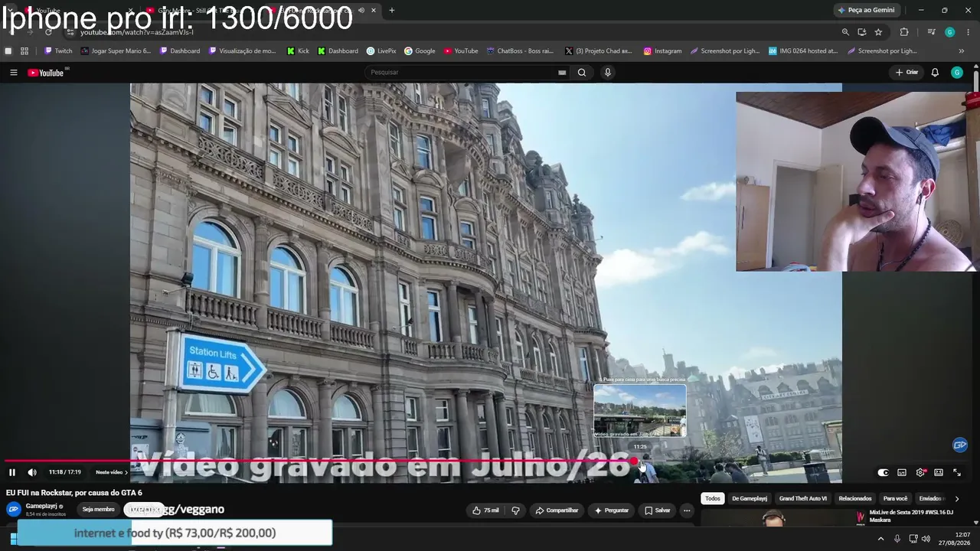Open the Twitch bookmark
This screenshot has height=551, width=980.
point(58,51)
